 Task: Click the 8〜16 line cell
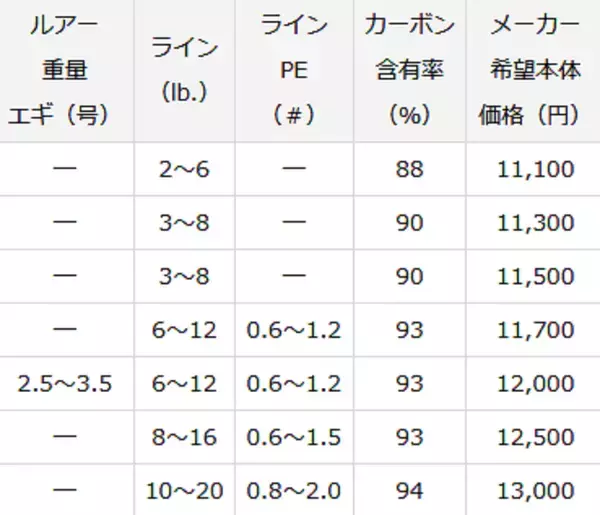point(182,436)
